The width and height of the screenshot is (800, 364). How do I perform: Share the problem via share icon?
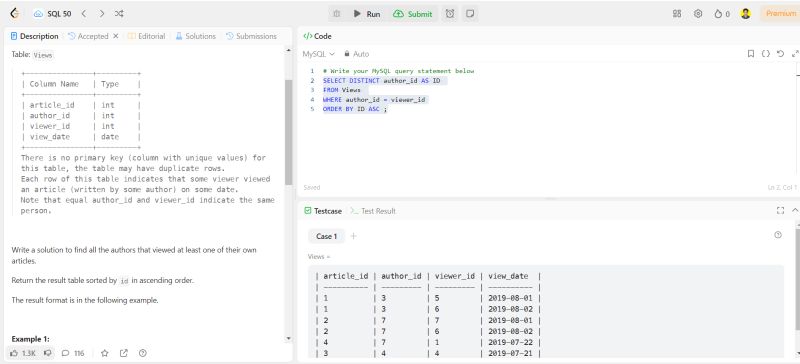coord(123,353)
